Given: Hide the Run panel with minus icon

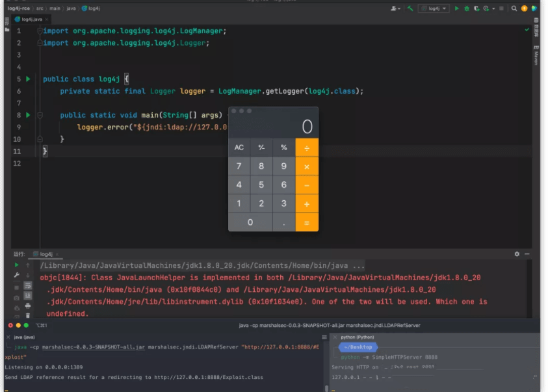Looking at the screenshot, I should [x=527, y=254].
